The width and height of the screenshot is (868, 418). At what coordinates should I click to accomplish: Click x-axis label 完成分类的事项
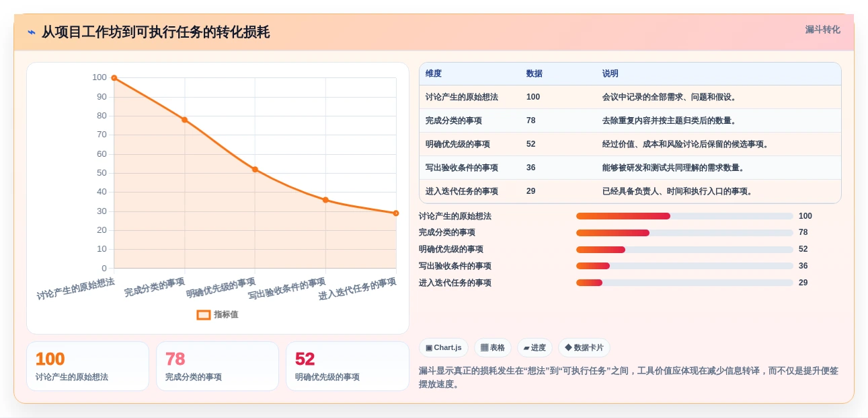[154, 287]
